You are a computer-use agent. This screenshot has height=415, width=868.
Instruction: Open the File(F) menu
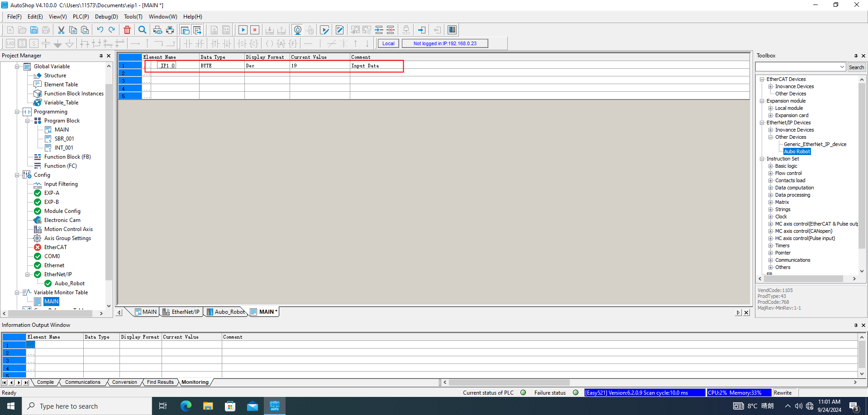14,17
